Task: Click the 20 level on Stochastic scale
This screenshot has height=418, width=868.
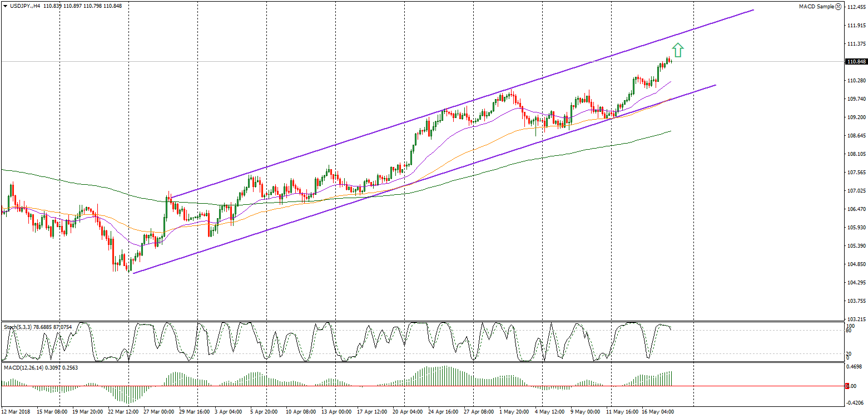Action: click(x=849, y=353)
